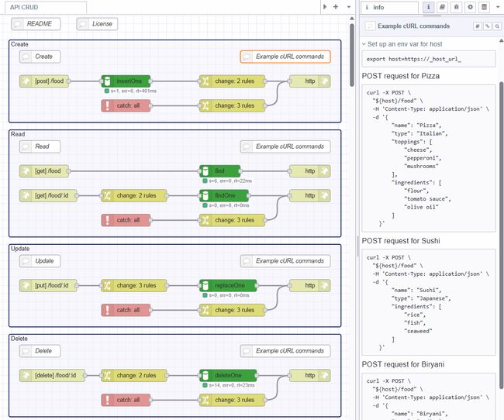The width and height of the screenshot is (504, 420).
Task: Open the sidebar tabs dropdown arrow
Action: 497,7
